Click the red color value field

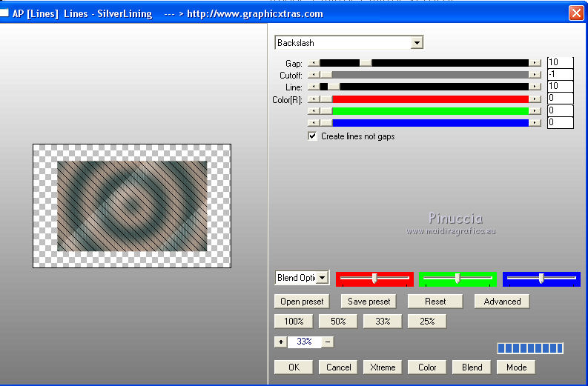point(561,99)
